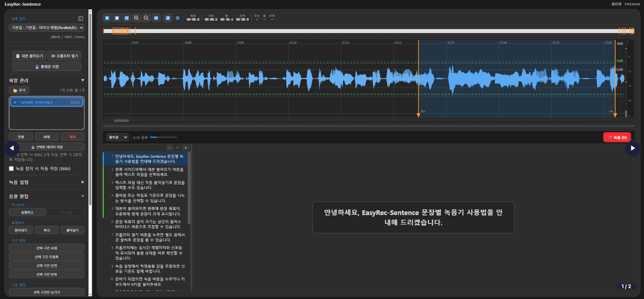Click the undo arrow toolbar icon
This screenshot has height=299, width=644.
(168, 18)
